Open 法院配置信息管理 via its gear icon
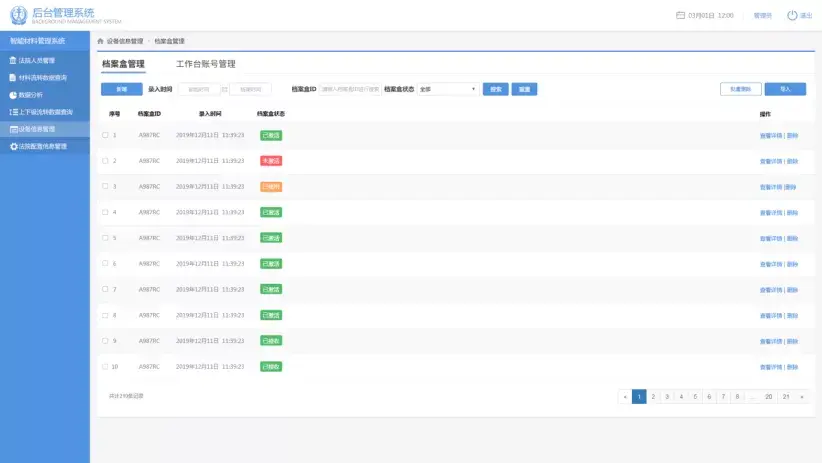 14,146
